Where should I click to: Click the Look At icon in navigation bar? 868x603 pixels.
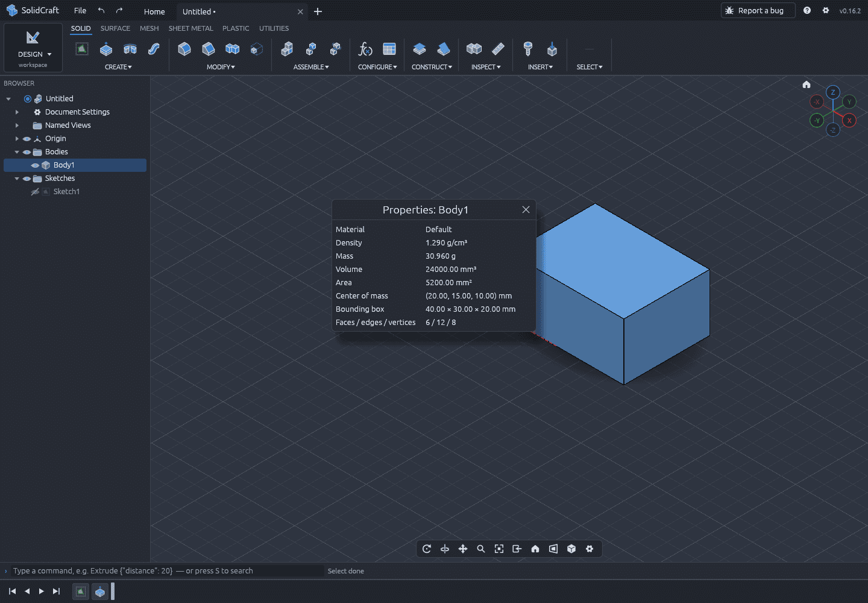(x=517, y=549)
